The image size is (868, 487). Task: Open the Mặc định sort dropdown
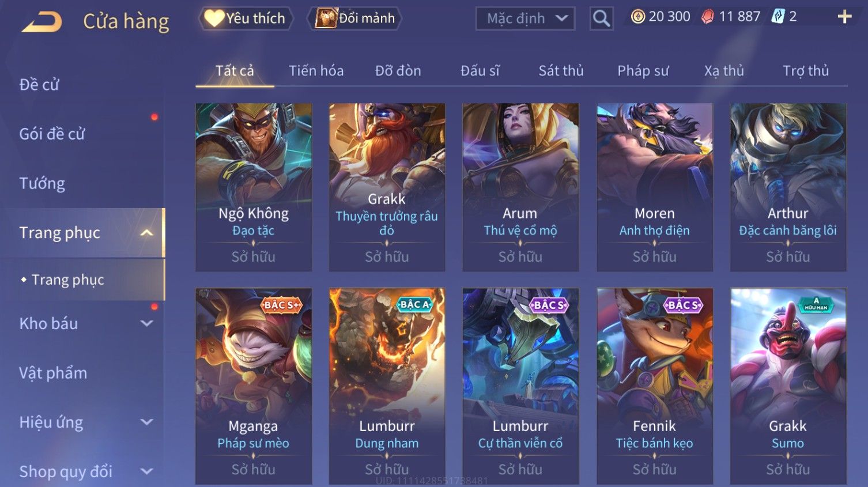[525, 19]
